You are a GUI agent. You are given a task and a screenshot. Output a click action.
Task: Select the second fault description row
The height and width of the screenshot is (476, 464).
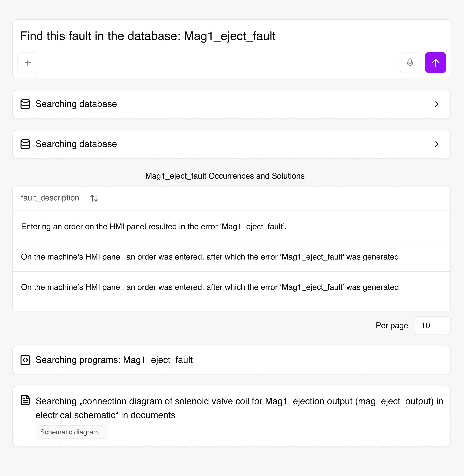pos(211,257)
